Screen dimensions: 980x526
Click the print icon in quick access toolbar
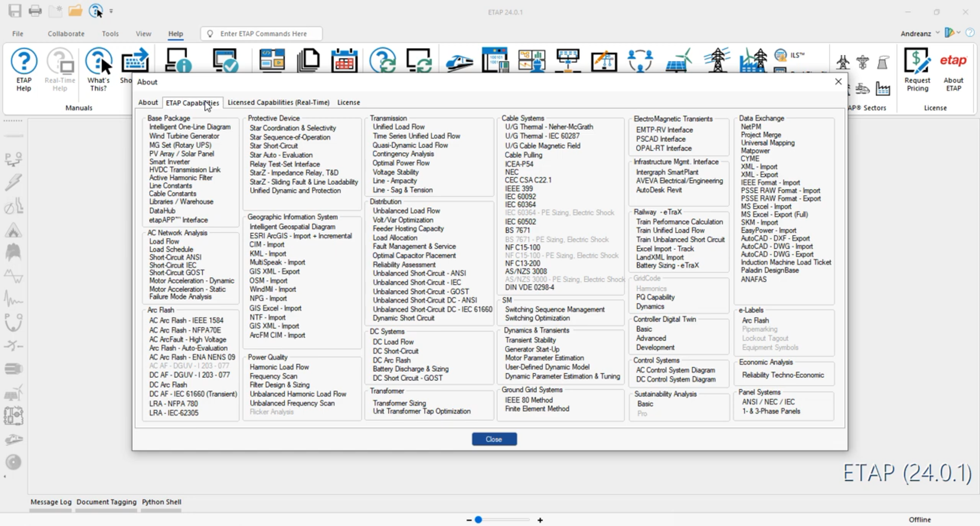[35, 11]
